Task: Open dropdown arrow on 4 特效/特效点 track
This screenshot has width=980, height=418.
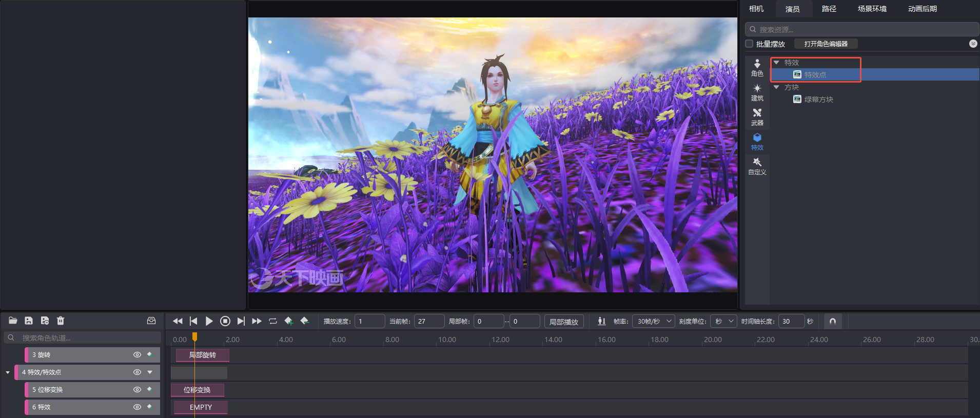Action: (x=150, y=372)
